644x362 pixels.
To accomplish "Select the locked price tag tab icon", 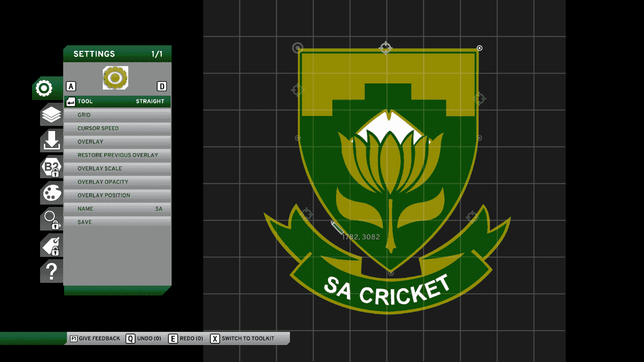I will click(x=51, y=246).
